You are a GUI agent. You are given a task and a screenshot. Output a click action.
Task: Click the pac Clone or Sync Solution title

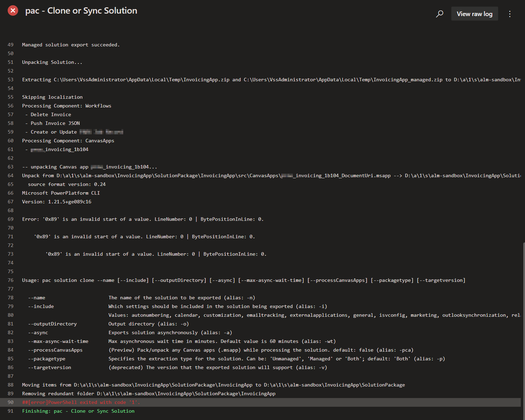(81, 10)
